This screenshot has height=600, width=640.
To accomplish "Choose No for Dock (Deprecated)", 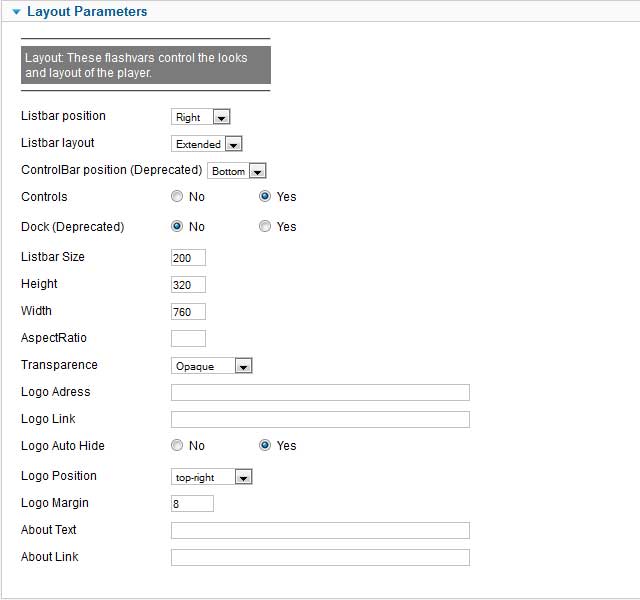I will tap(177, 226).
